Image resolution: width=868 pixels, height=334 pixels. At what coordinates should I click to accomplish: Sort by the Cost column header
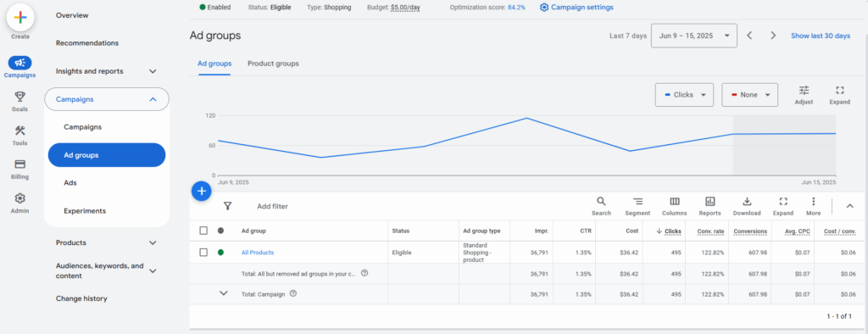click(x=632, y=231)
